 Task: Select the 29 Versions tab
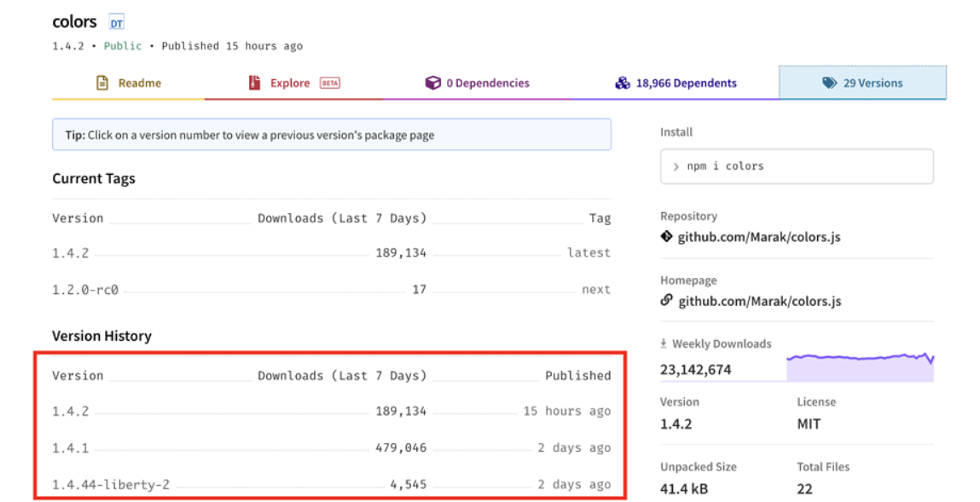click(862, 83)
